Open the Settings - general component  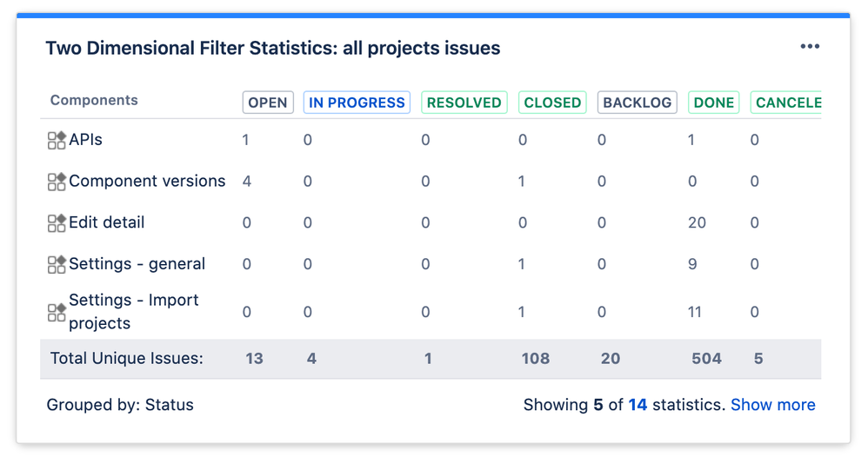point(137,264)
